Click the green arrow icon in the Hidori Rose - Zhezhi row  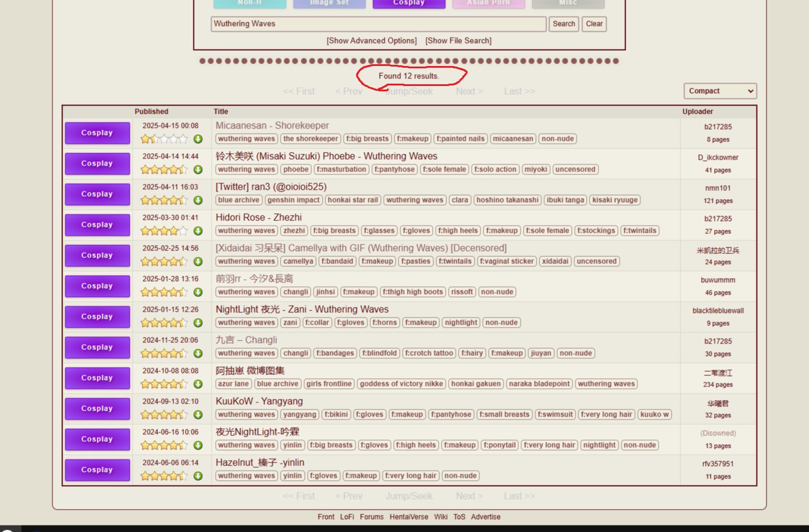[198, 231]
